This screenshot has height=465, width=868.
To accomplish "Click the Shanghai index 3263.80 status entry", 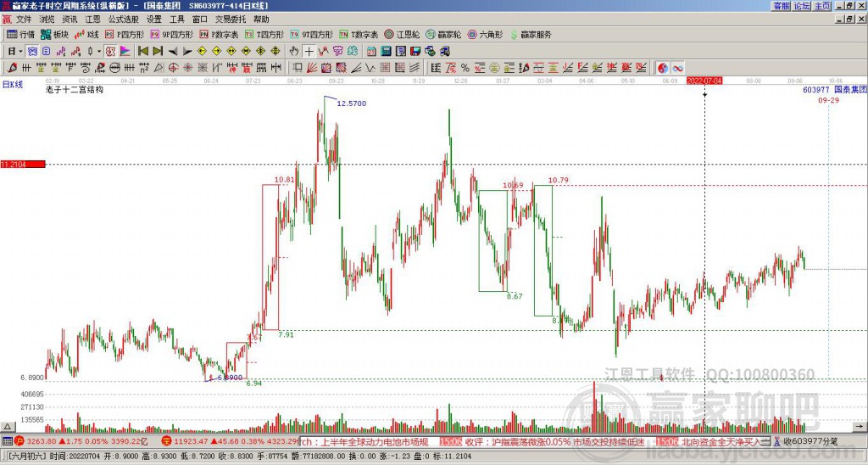I will click(x=81, y=441).
